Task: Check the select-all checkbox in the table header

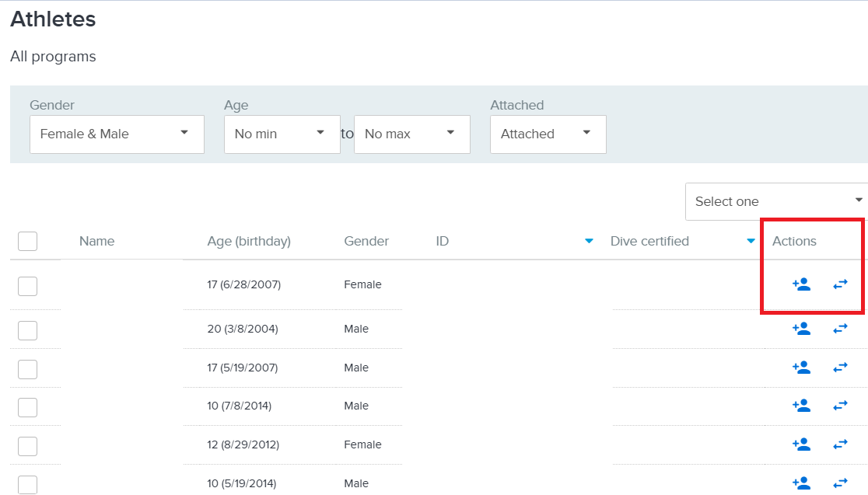Action: tap(26, 241)
